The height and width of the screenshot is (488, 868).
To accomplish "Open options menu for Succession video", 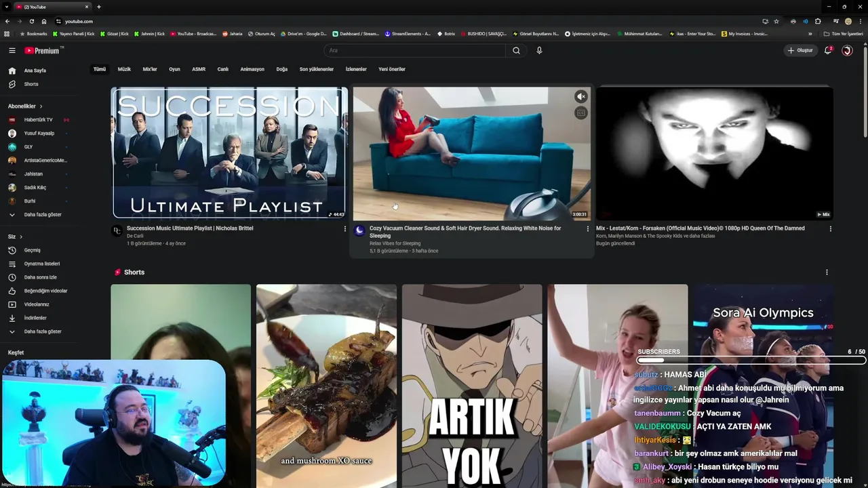I will (x=344, y=229).
